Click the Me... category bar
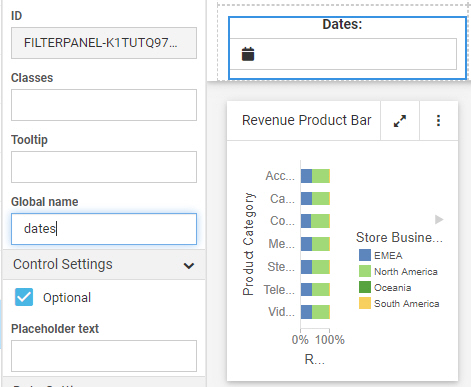The width and height of the screenshot is (471, 387). tap(315, 244)
